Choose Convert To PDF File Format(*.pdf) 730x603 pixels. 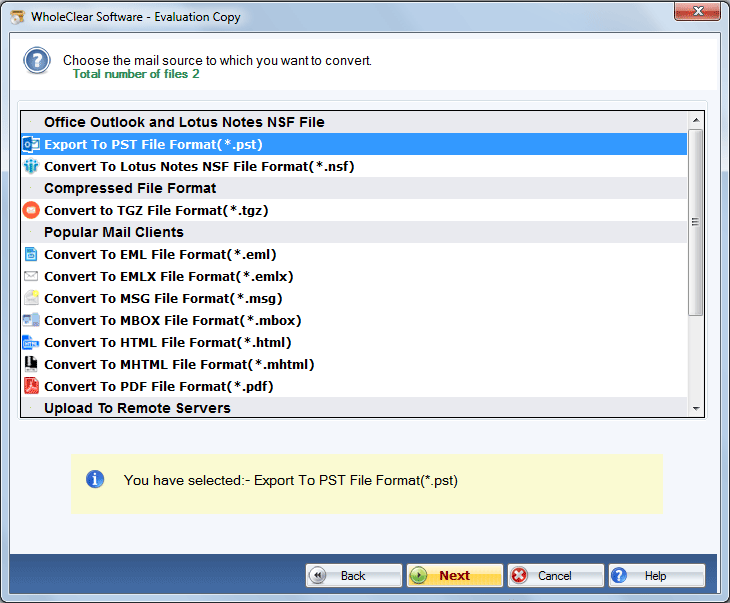tap(354, 386)
